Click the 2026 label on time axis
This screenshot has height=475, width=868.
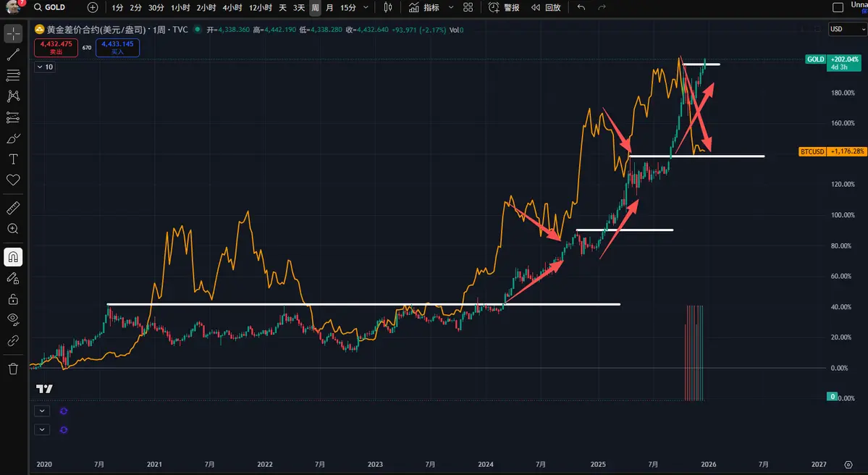click(709, 464)
